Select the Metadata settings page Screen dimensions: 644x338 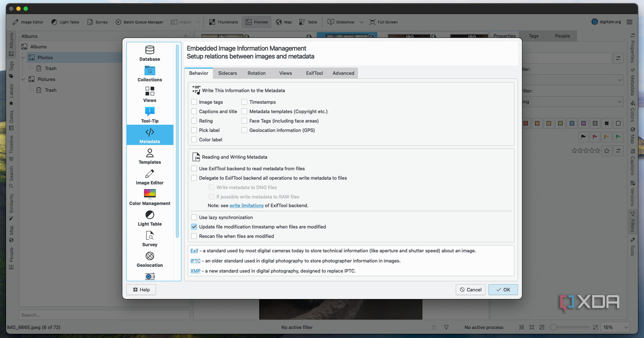(150, 135)
